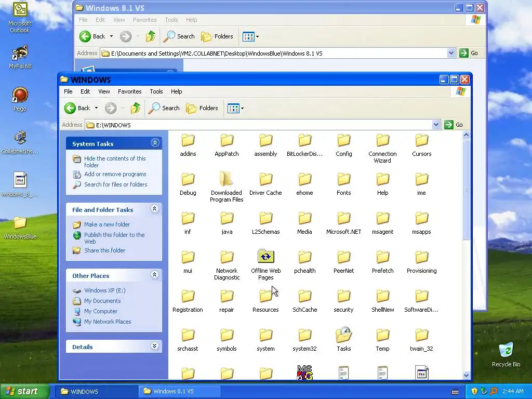The image size is (532, 399).
Task: Select the CollabnetIns... desktop icon
Action: (20, 142)
